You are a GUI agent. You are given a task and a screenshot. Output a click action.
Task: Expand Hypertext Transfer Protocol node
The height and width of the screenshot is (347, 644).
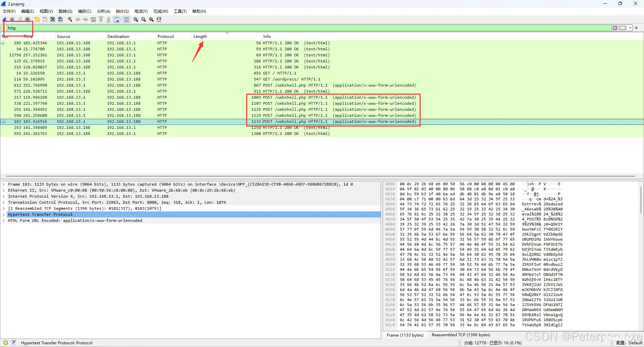tap(4, 214)
